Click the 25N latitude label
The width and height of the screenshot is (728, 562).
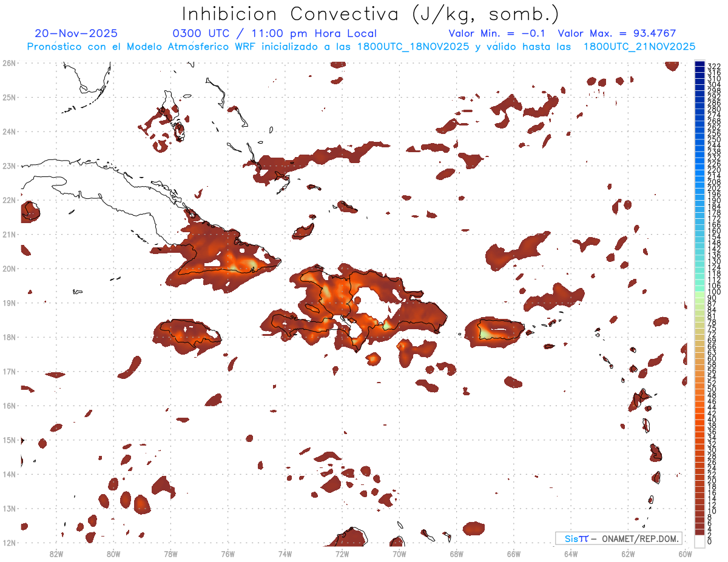pos(9,97)
